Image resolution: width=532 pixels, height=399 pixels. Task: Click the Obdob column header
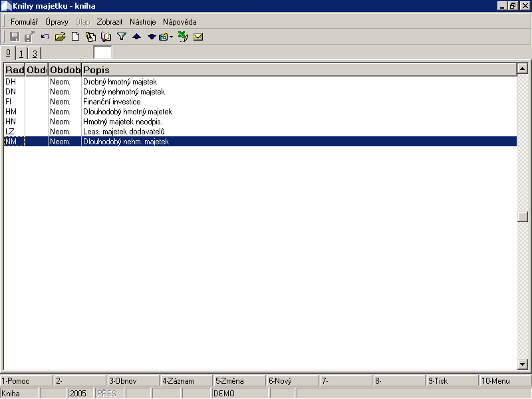(x=65, y=70)
